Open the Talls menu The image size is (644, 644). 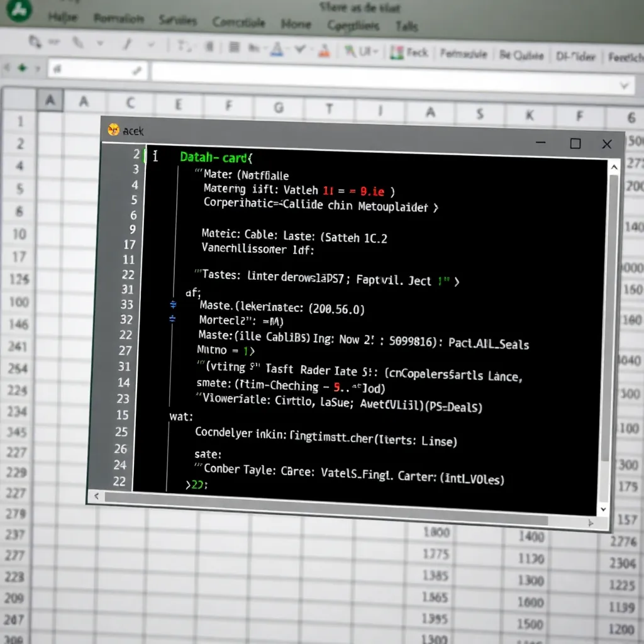point(408,26)
